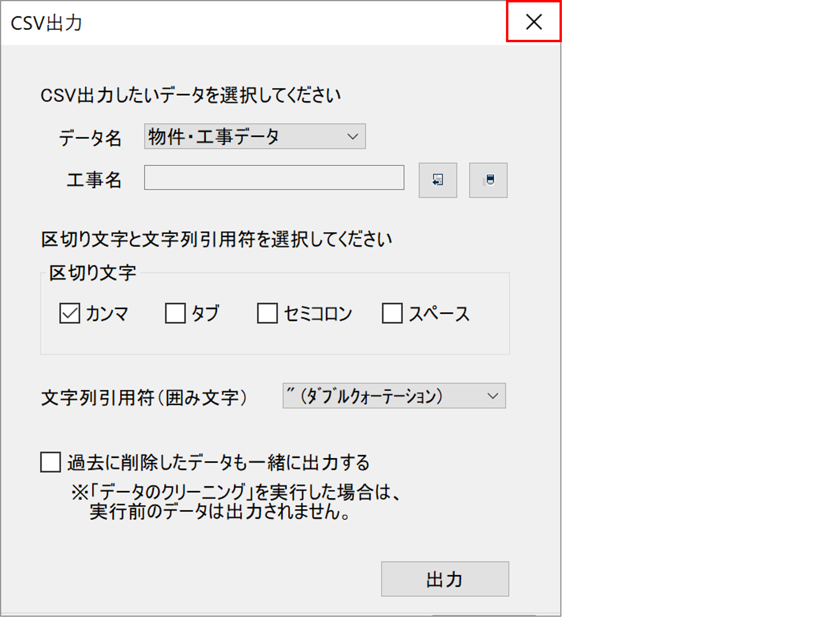Viewport: 840px width, 617px height.
Task: Click the close X in the title bar
Action: tap(533, 22)
